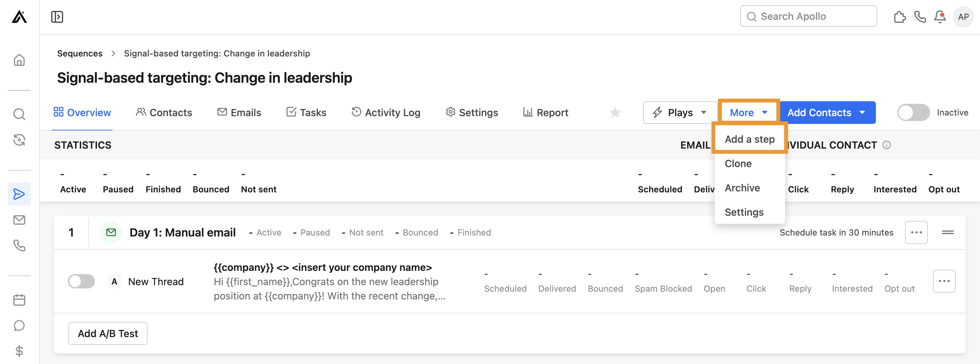The width and height of the screenshot is (980, 364).
Task: Click the Add A/B Test button
Action: coord(108,333)
